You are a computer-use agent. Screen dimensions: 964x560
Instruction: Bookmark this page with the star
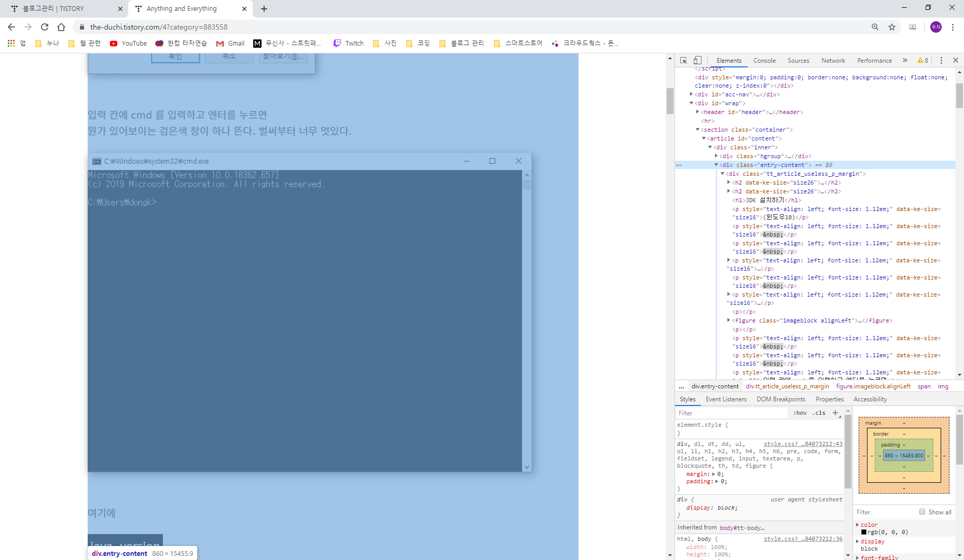(892, 27)
